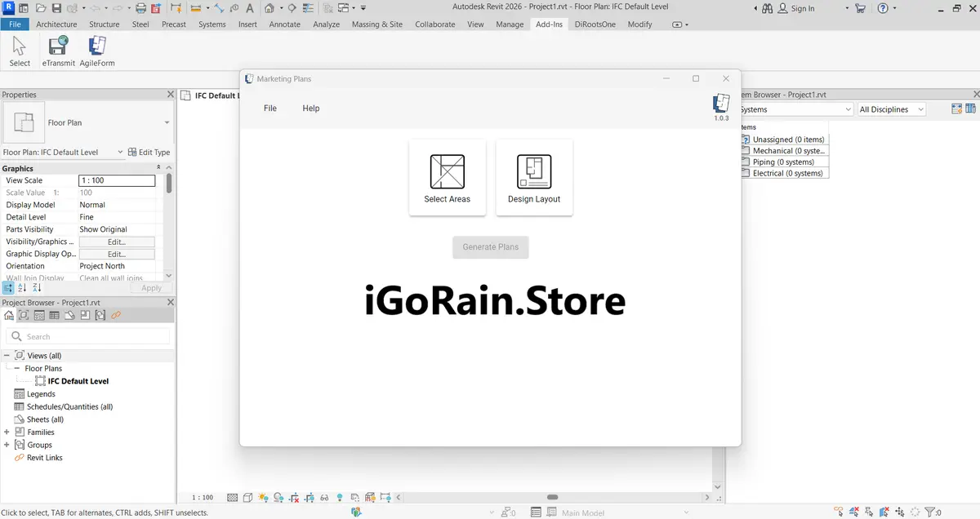Click Reveal Hidden Elements lightbulb icon
Screen dimensions: 980x519
340,497
